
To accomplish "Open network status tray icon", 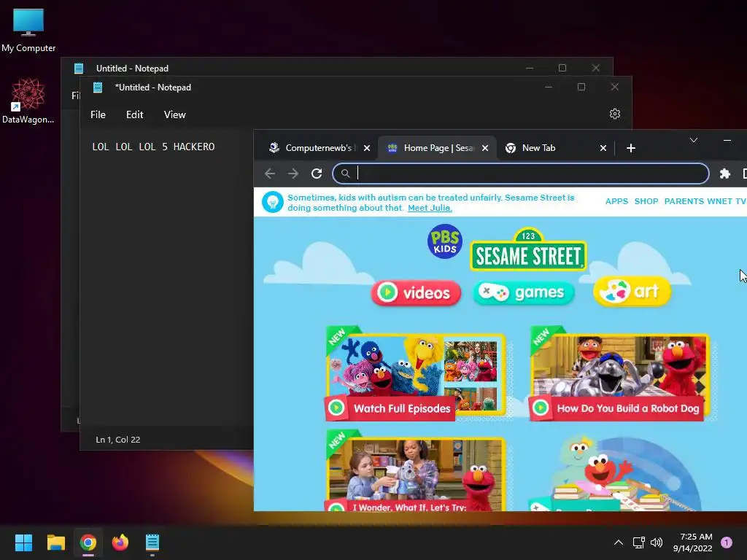I will [x=639, y=542].
